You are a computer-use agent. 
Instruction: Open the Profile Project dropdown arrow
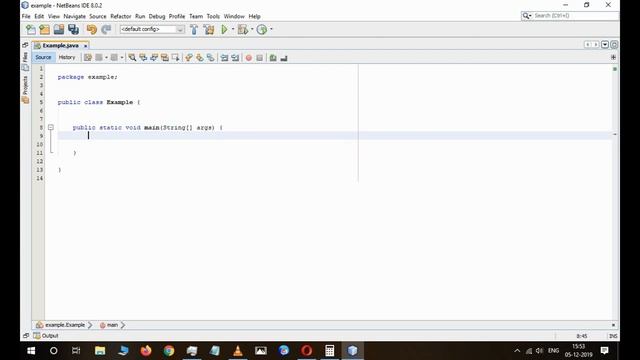coord(271,29)
